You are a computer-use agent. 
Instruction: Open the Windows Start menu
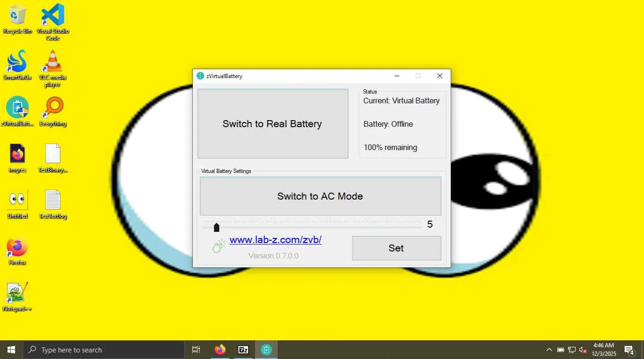(11, 350)
